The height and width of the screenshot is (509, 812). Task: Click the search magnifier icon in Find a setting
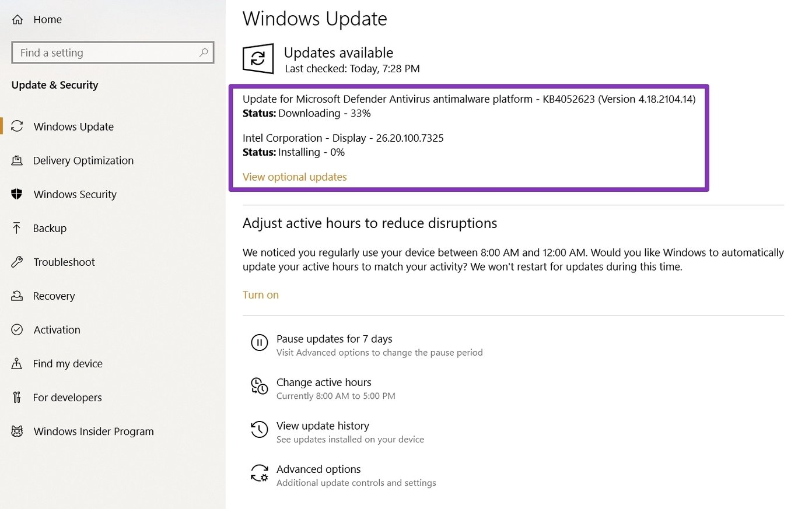pyautogui.click(x=204, y=52)
